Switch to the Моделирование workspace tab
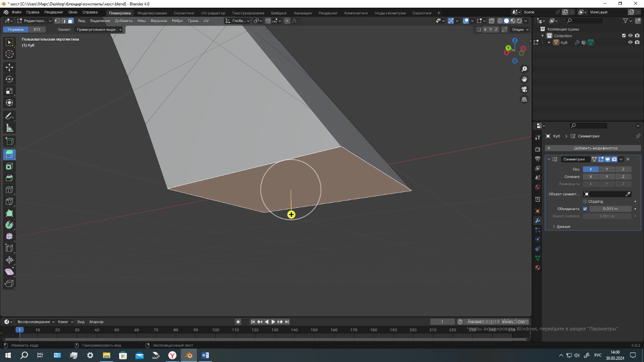644x362 pixels. (x=152, y=13)
